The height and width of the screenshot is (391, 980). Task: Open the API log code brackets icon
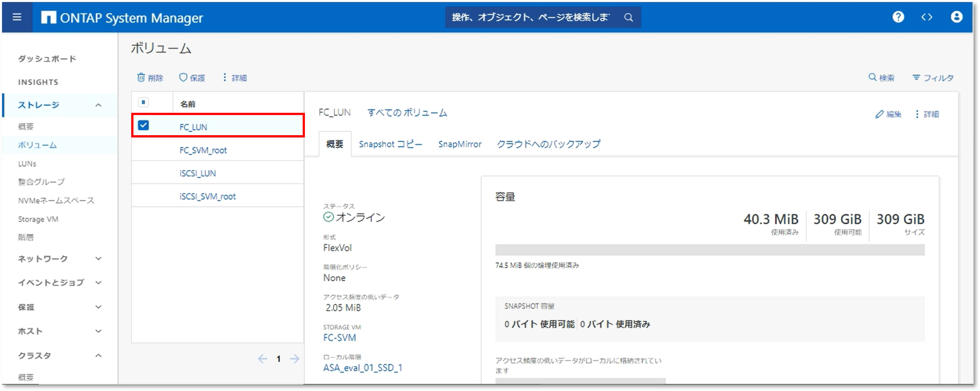[927, 17]
